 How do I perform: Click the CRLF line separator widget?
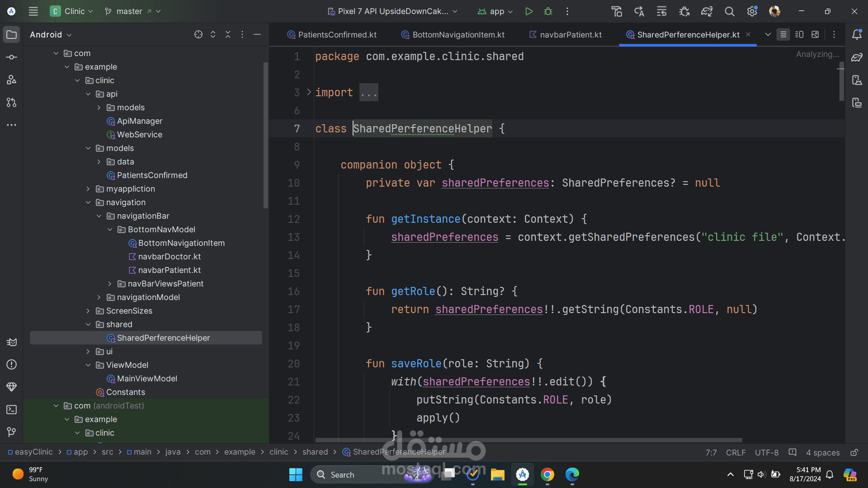click(x=736, y=452)
